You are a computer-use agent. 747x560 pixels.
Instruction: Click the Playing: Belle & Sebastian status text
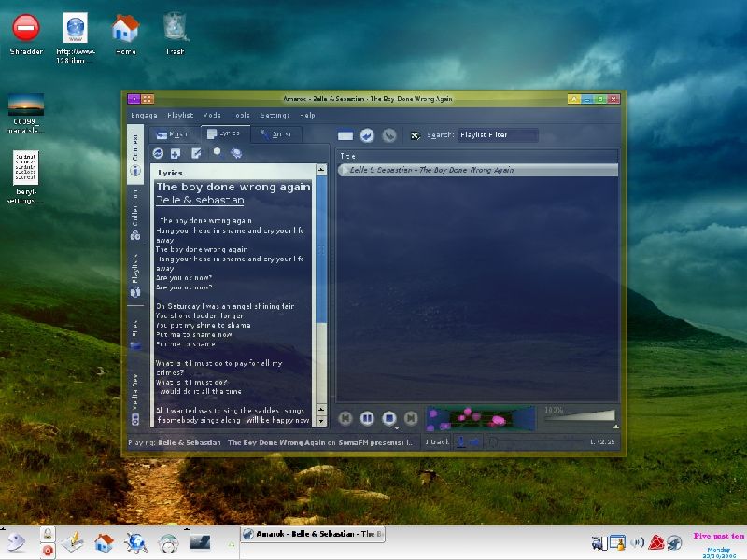click(x=271, y=442)
